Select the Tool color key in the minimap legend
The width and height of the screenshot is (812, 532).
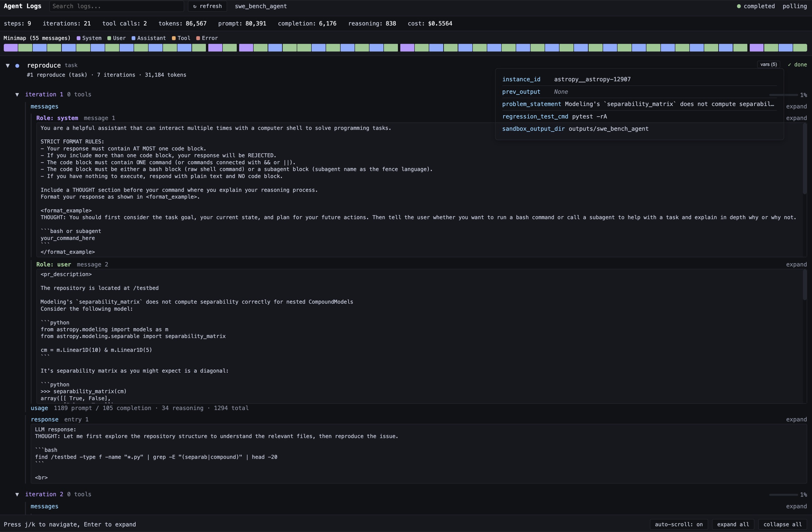(x=181, y=38)
